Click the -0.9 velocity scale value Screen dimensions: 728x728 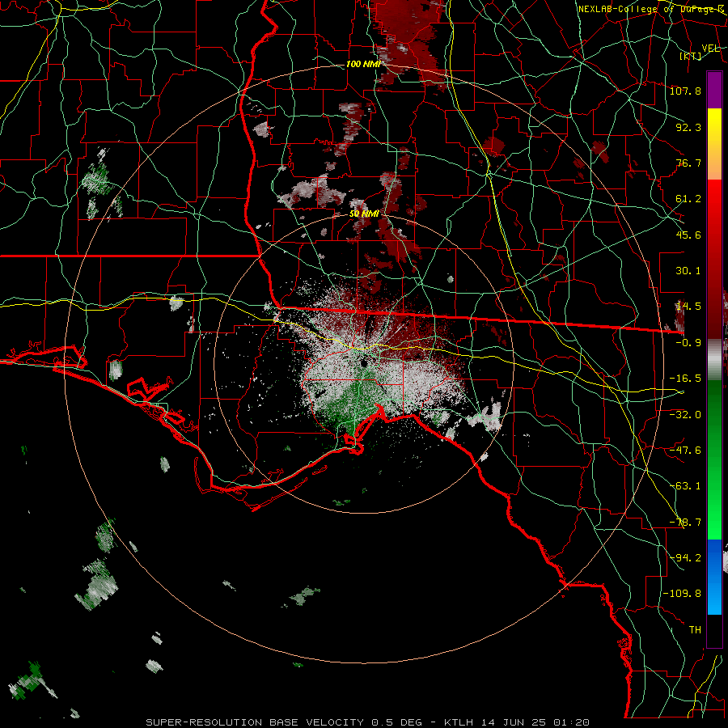click(x=688, y=343)
